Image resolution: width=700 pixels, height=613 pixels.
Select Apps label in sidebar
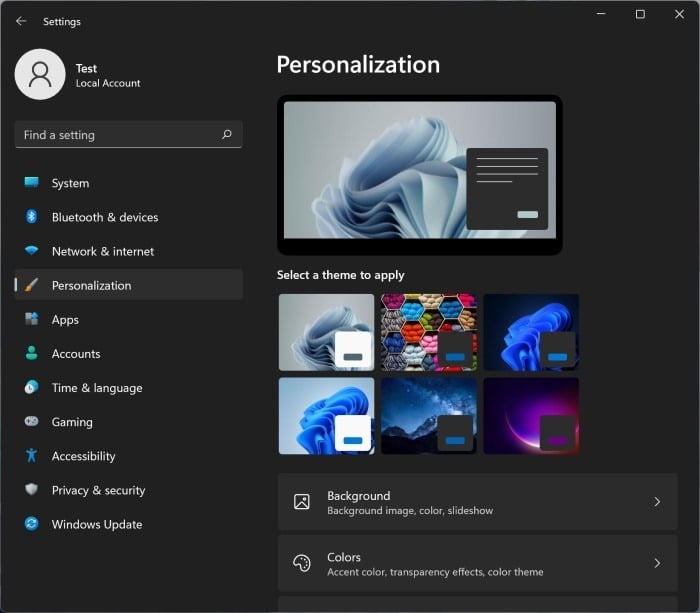click(x=65, y=320)
